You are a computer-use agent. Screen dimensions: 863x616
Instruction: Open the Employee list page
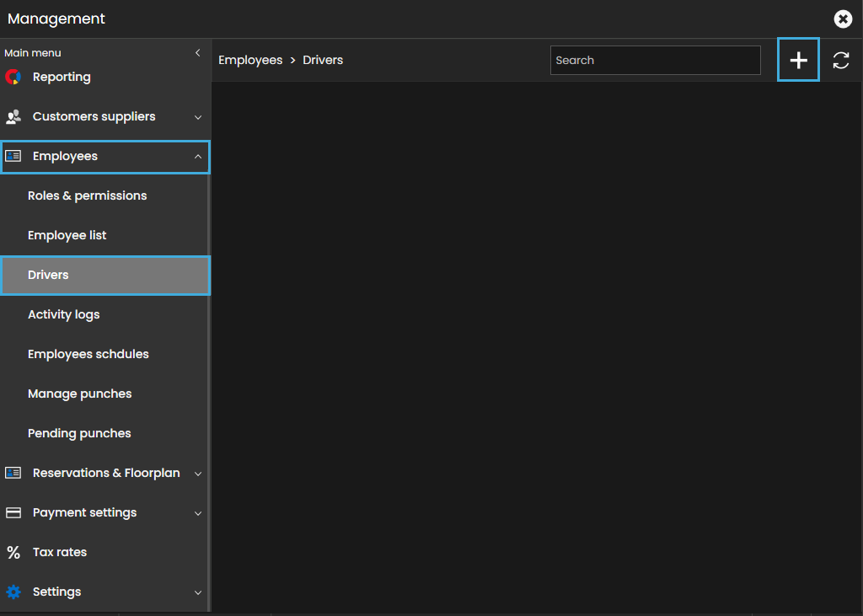point(67,235)
